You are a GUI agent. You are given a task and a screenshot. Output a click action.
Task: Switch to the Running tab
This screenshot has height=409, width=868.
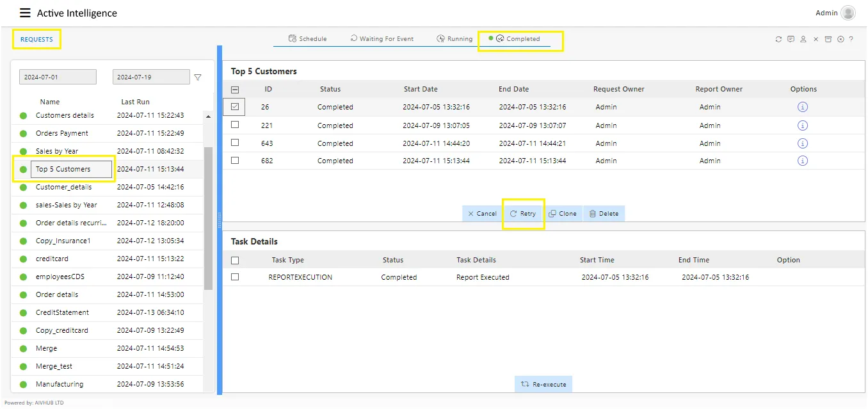pos(454,39)
